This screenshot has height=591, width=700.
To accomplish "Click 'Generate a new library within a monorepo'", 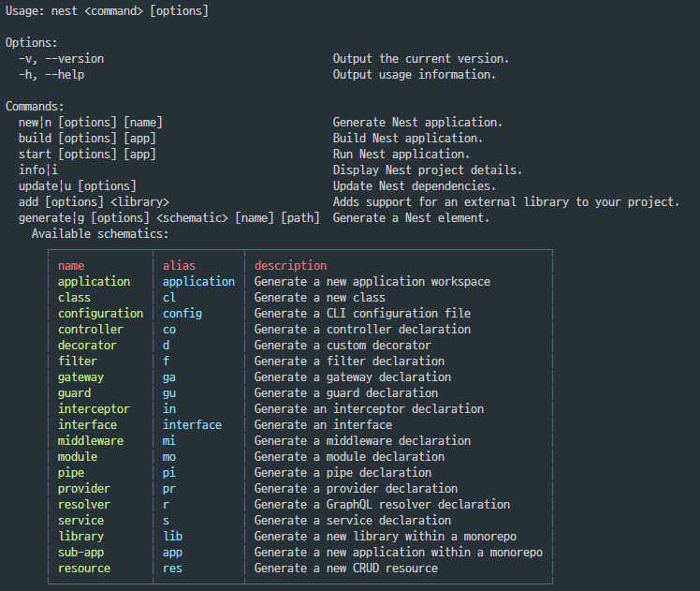I will (386, 537).
